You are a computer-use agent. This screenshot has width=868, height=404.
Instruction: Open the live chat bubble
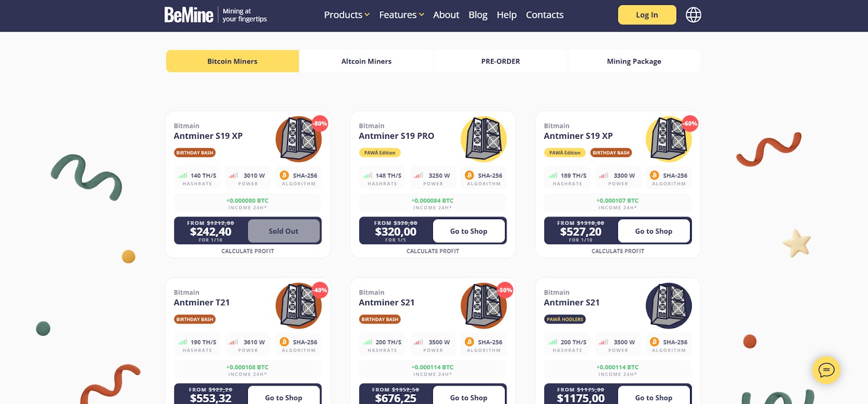pos(826,370)
